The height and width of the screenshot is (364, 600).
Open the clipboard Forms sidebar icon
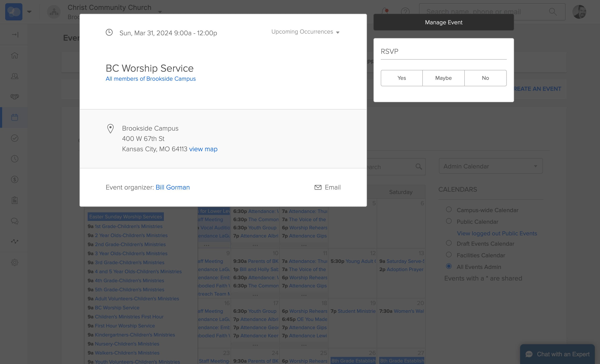tap(15, 200)
